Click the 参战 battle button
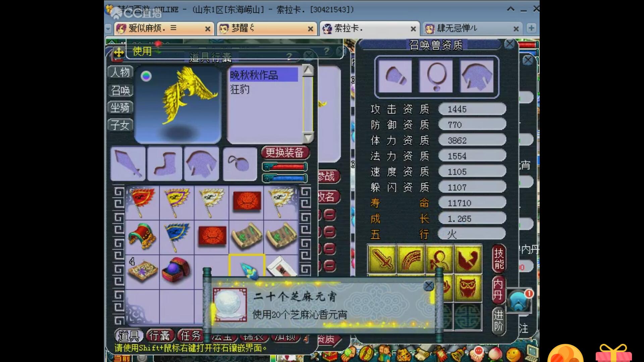Viewport: 644px width, 362px height. coord(329,176)
